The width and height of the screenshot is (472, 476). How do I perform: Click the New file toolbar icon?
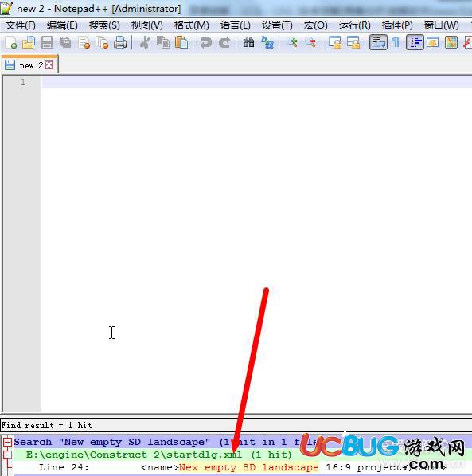pyautogui.click(x=10, y=42)
